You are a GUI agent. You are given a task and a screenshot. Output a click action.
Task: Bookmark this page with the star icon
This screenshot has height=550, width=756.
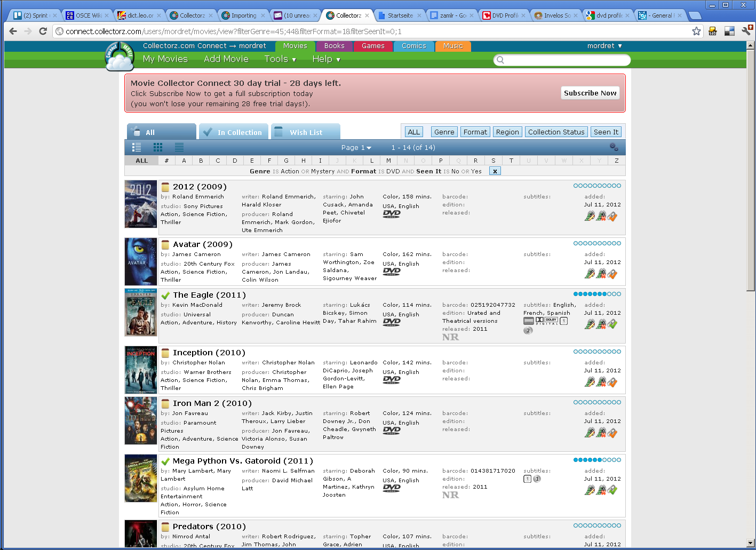tap(696, 31)
